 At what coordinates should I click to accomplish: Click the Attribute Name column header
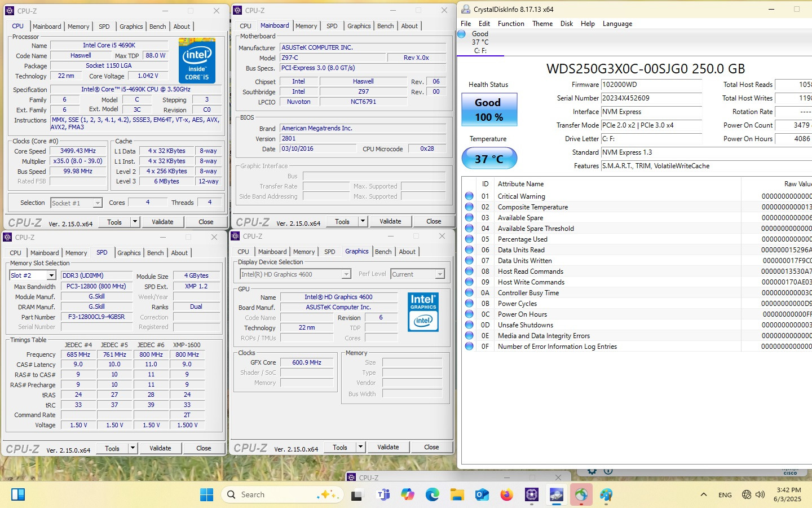520,184
